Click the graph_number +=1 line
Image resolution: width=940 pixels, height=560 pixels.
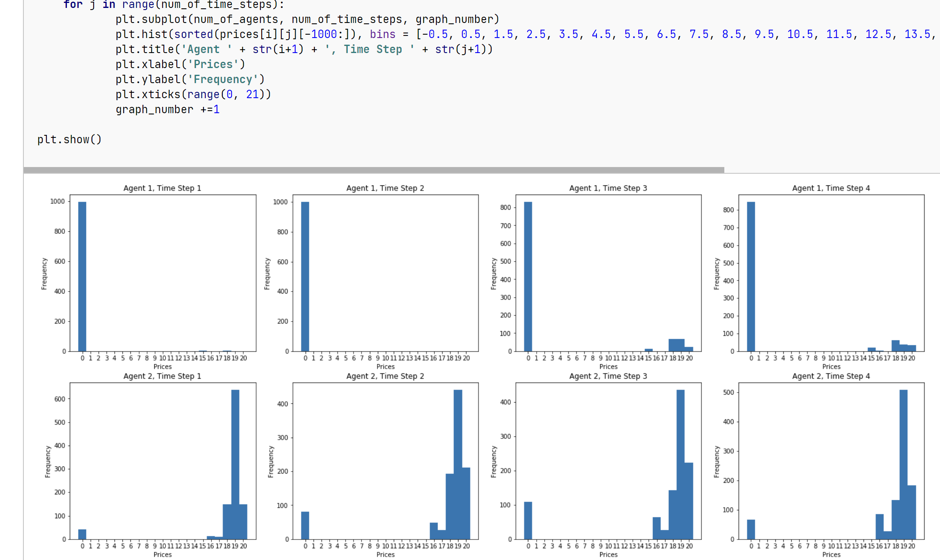coord(168,109)
